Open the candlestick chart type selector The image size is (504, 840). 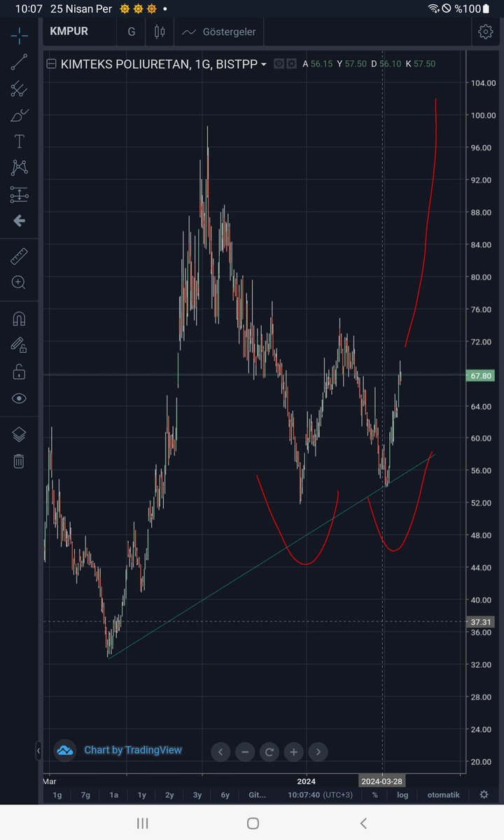pos(160,31)
